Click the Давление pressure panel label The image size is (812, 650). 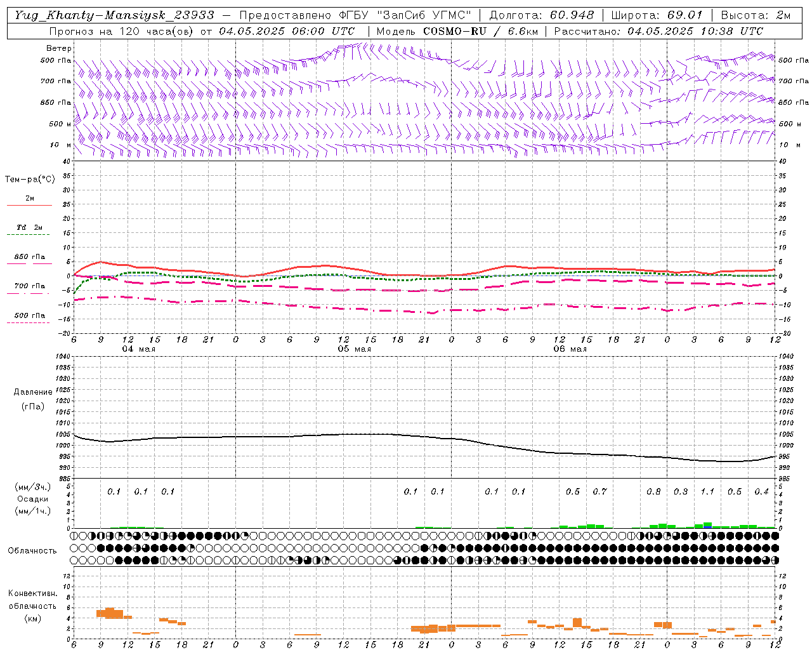pyautogui.click(x=33, y=392)
